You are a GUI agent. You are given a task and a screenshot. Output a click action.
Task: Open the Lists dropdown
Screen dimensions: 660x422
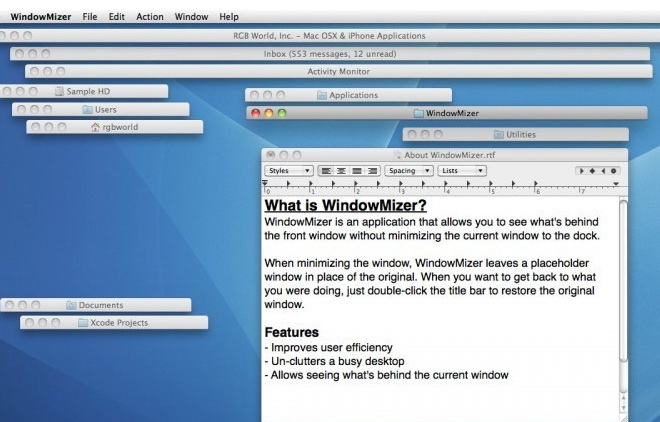(462, 171)
